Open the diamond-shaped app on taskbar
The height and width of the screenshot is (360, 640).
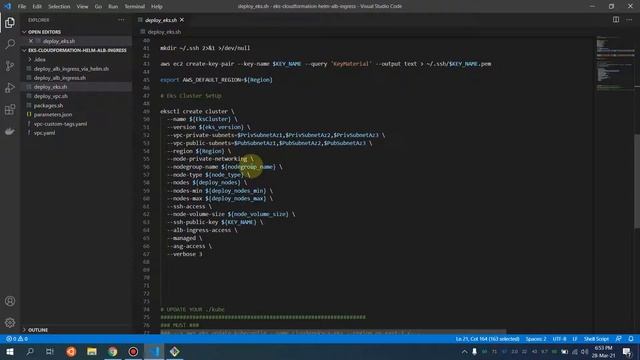pyautogui.click(x=174, y=351)
